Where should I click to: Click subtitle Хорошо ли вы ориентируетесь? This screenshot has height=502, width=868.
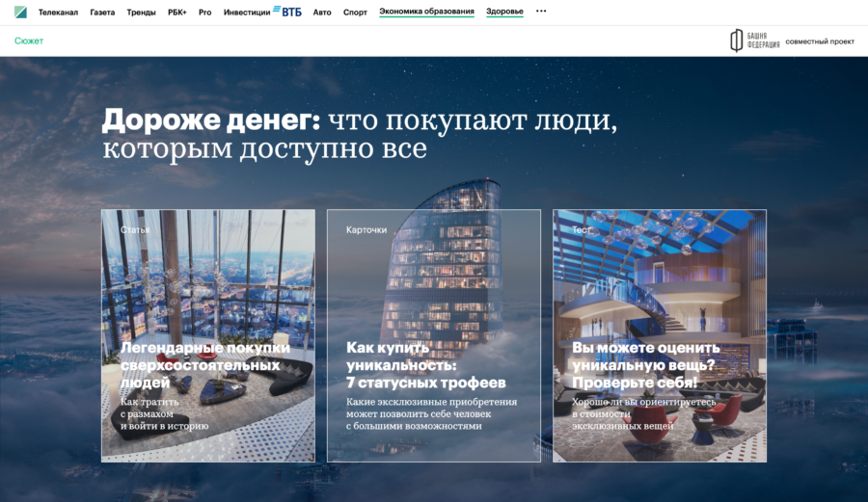pyautogui.click(x=644, y=414)
